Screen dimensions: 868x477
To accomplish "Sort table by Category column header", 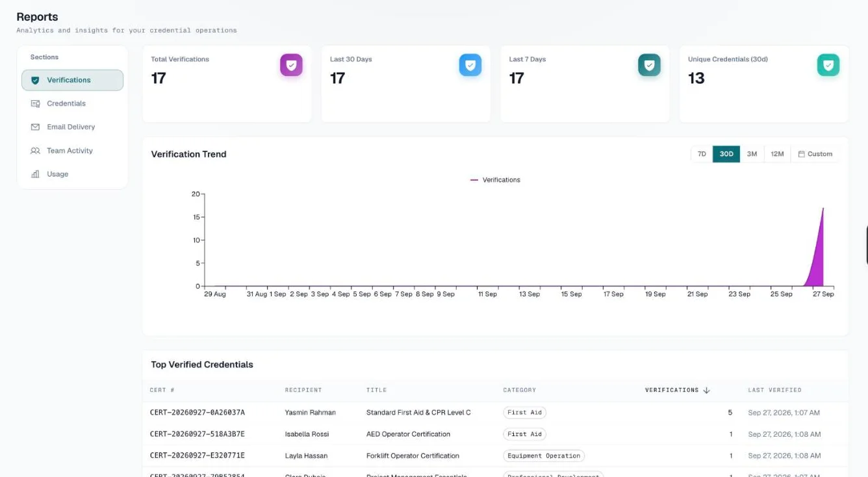I will click(x=520, y=390).
